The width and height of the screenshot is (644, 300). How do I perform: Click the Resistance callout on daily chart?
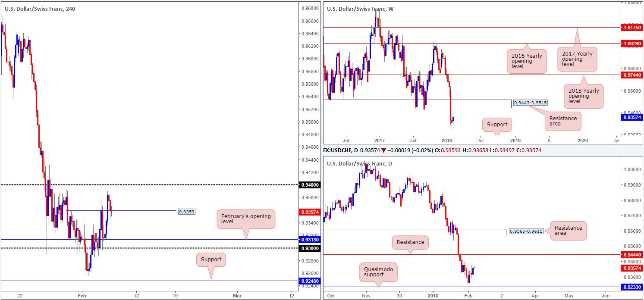[410, 242]
